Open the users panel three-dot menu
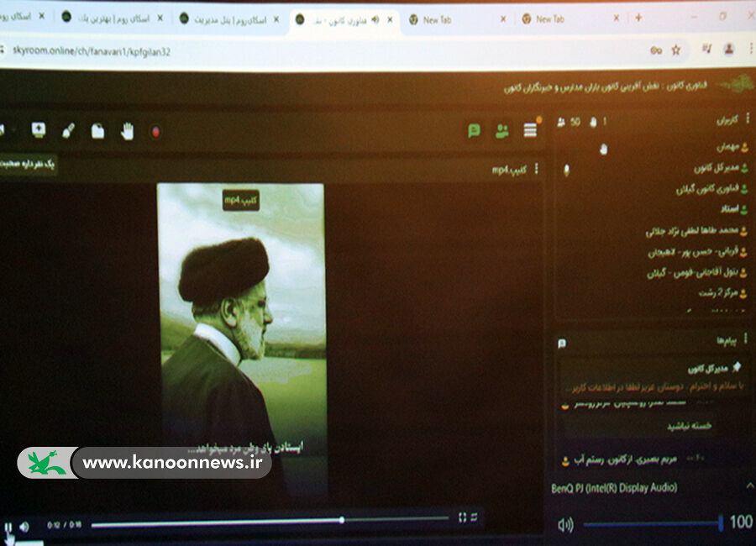Image resolution: width=756 pixels, height=546 pixels. [x=747, y=118]
